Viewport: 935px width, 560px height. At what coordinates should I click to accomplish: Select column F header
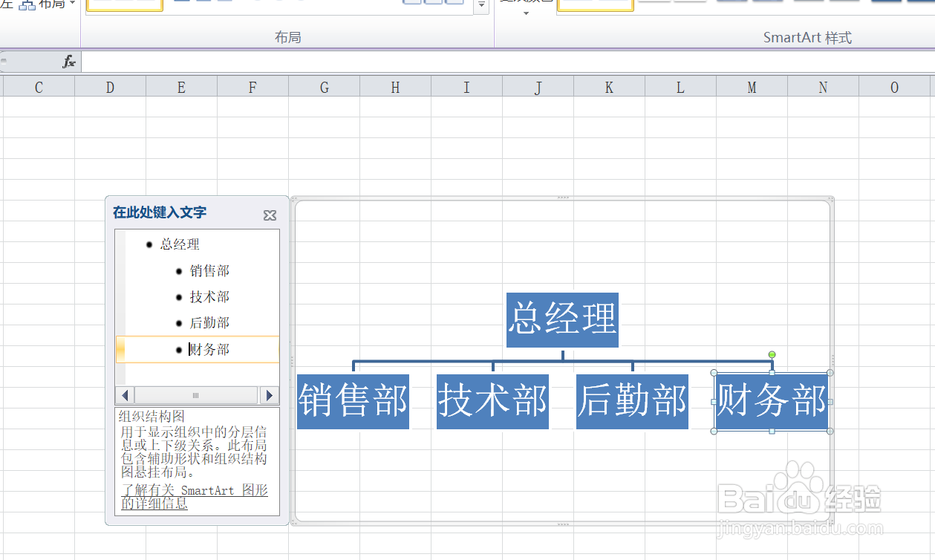coord(253,88)
